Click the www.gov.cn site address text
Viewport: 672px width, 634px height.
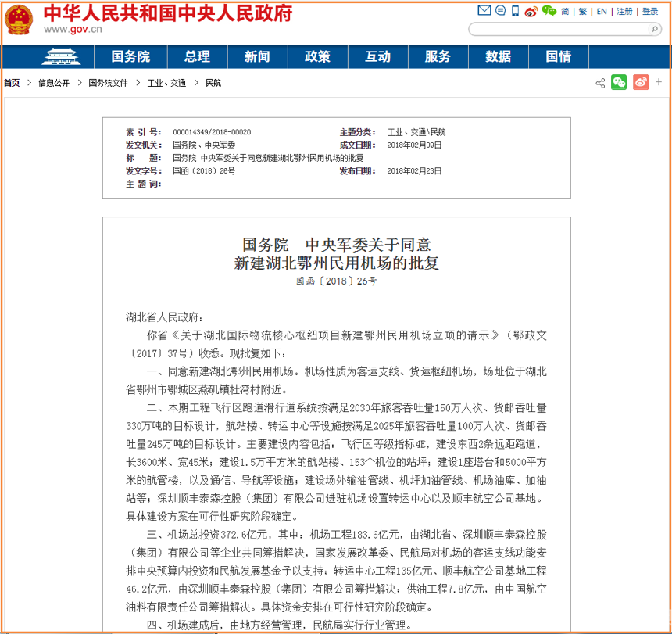click(73, 30)
